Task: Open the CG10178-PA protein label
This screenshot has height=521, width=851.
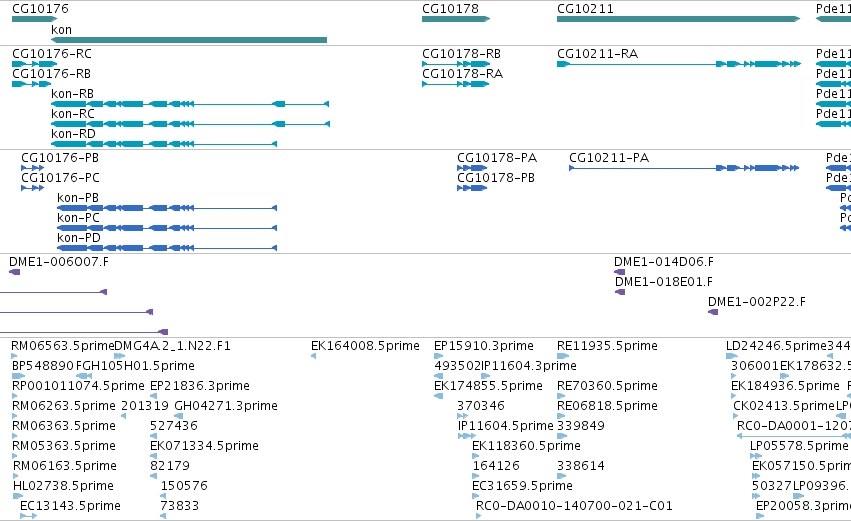Action: (497, 158)
